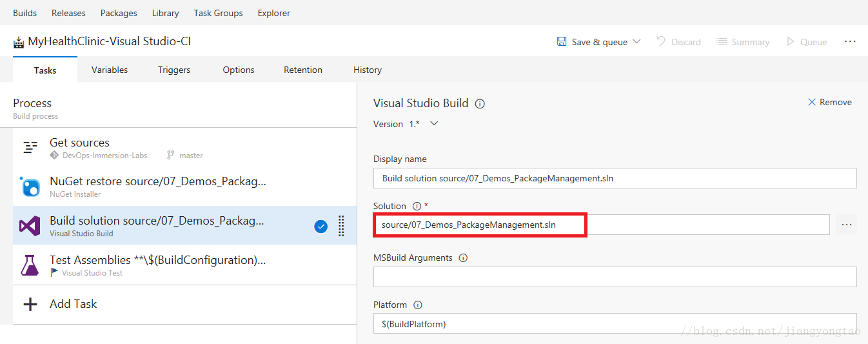Click the Queue button
This screenshot has width=868, height=344.
[806, 41]
